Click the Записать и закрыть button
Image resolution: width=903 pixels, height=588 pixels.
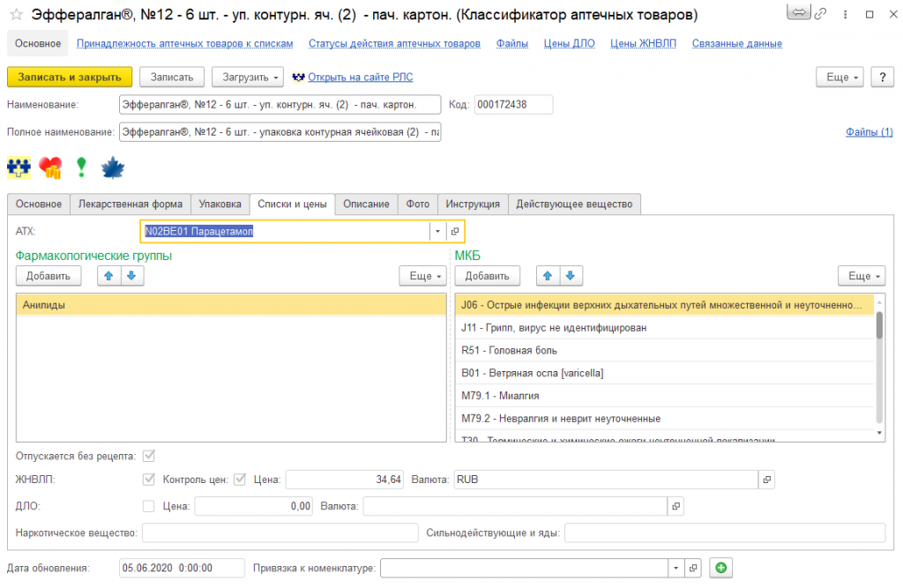70,78
